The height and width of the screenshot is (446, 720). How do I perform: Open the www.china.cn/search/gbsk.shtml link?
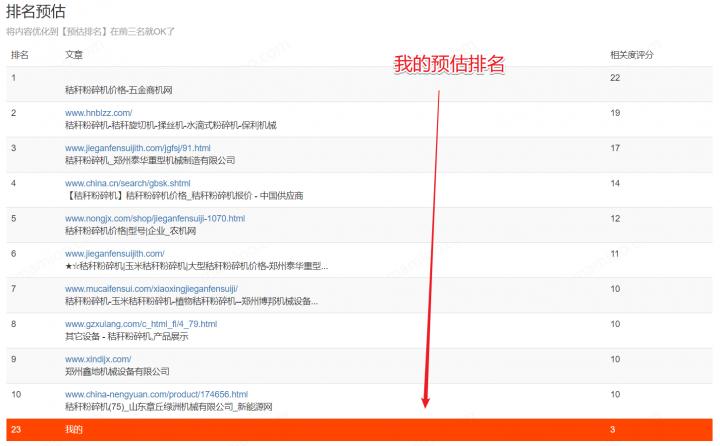click(127, 183)
